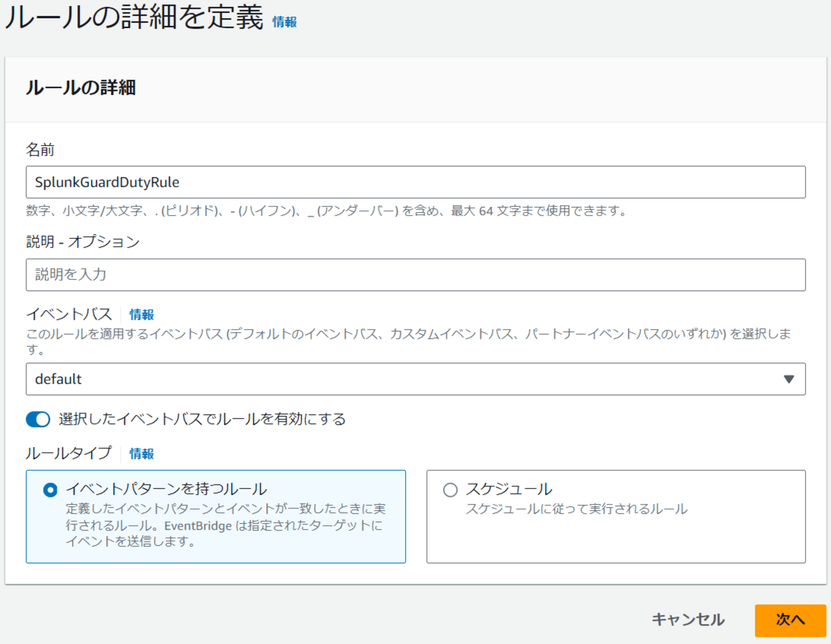Click 'ルールの詳細' panel heading
Screen dimensions: 831x644
click(x=81, y=88)
